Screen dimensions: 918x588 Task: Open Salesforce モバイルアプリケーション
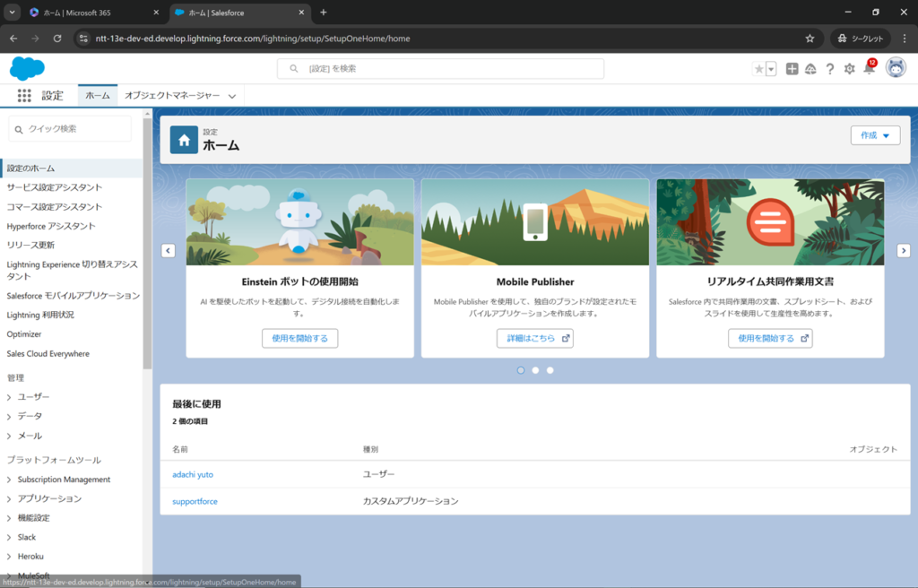point(74,296)
